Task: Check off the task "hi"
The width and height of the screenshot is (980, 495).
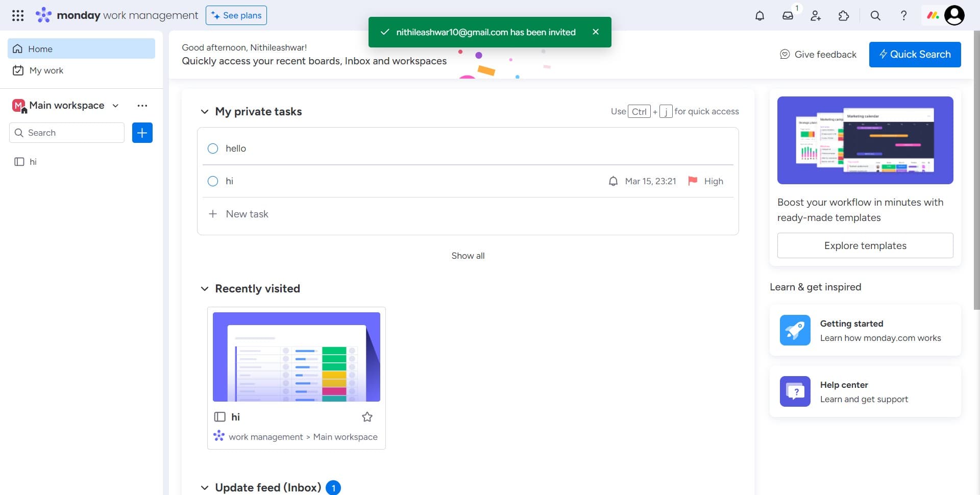Action: coord(213,181)
